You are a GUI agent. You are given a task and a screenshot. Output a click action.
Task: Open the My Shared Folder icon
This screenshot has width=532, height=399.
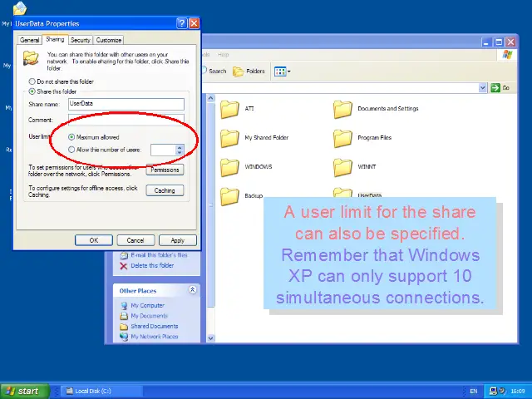[x=229, y=138]
